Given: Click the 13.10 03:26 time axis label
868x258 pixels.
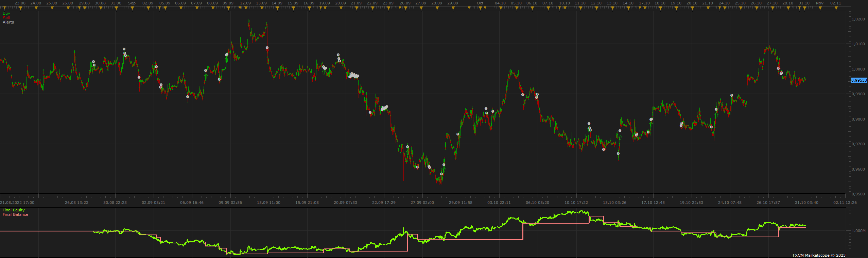Looking at the screenshot, I should (x=614, y=203).
